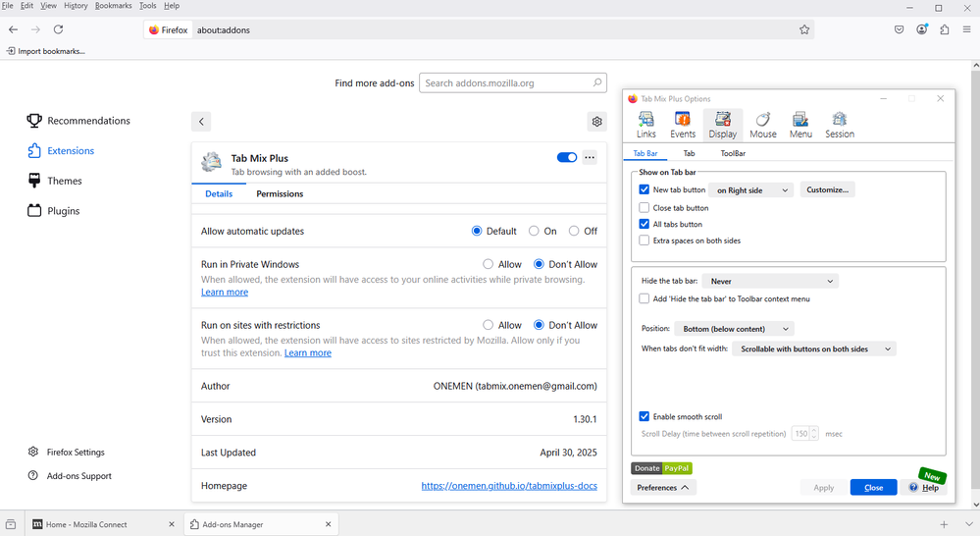Screen dimensions: 980x536
Task: Open Recommendations in add-ons sidebar
Action: (78, 121)
